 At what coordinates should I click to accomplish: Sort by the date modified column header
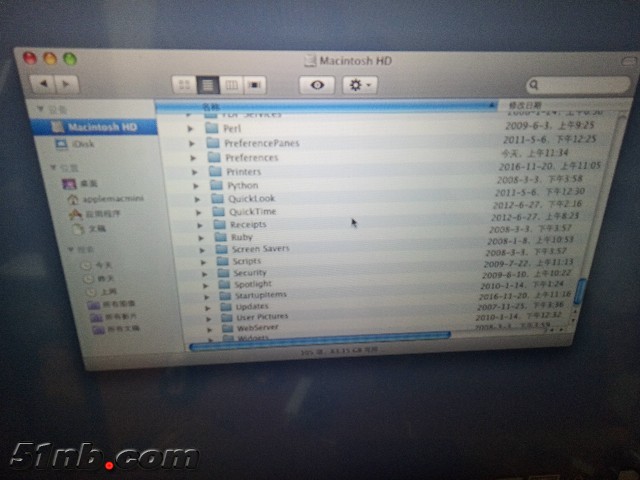point(563,105)
